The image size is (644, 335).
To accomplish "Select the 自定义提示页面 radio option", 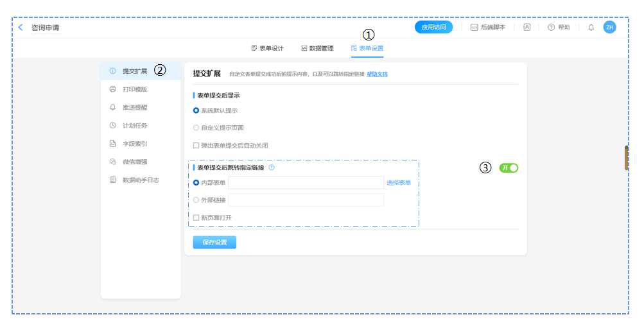I will click(x=196, y=128).
